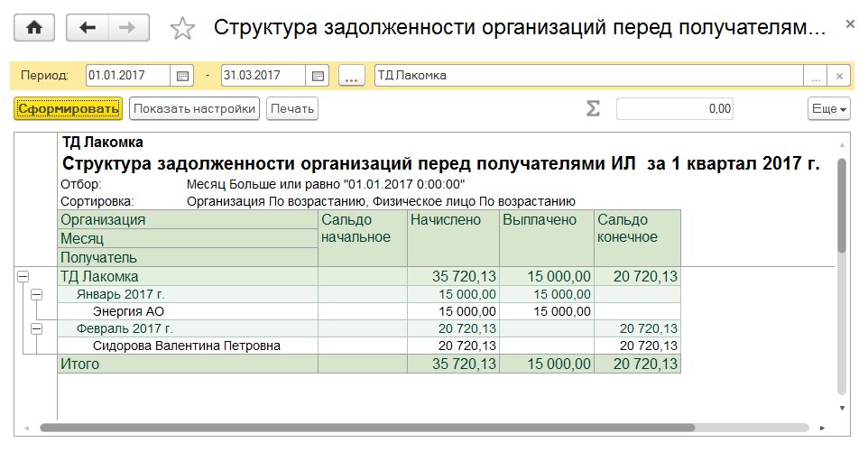Open calendar picker for end date
The height and width of the screenshot is (452, 868).
pos(318,76)
